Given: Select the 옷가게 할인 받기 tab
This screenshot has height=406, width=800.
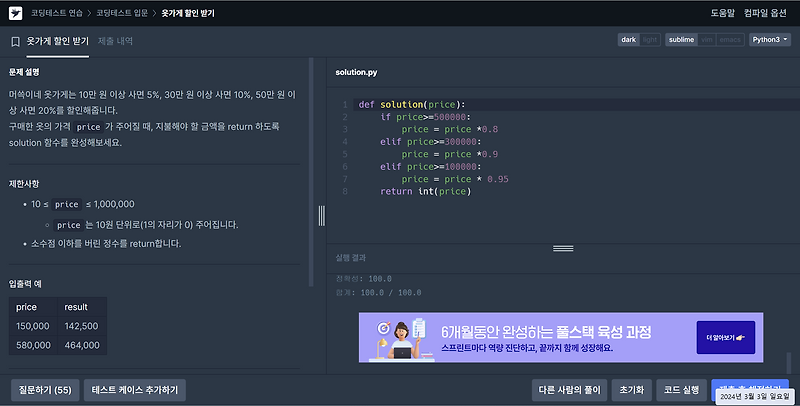Looking at the screenshot, I should (x=58, y=41).
